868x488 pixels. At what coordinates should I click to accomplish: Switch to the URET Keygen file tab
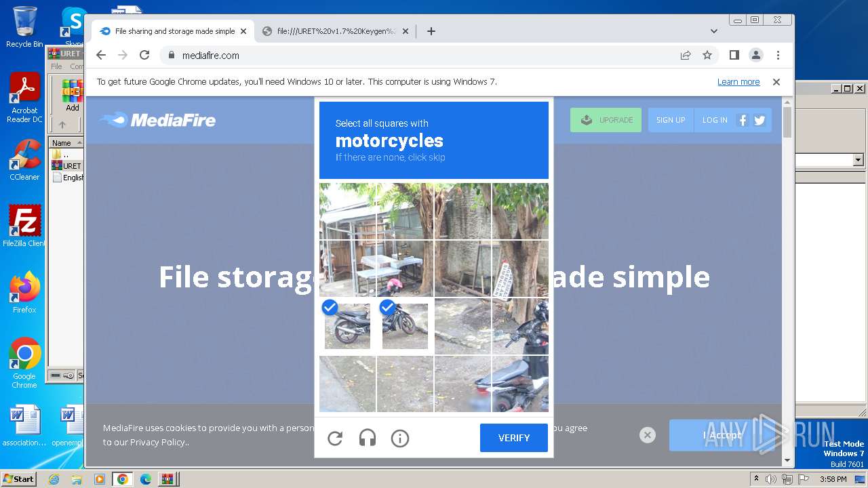pos(336,31)
